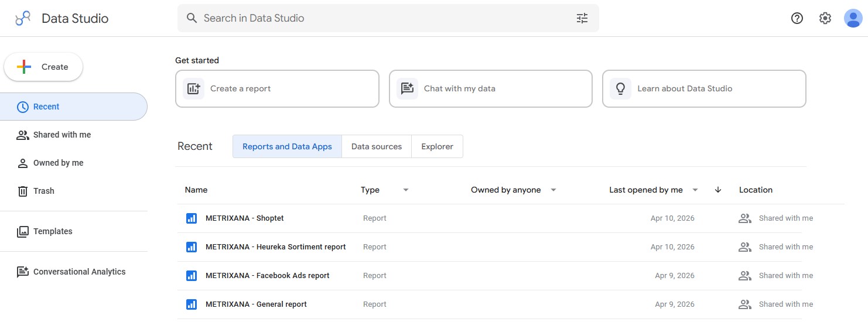
Task: Switch to the Data sources tab
Action: [376, 146]
